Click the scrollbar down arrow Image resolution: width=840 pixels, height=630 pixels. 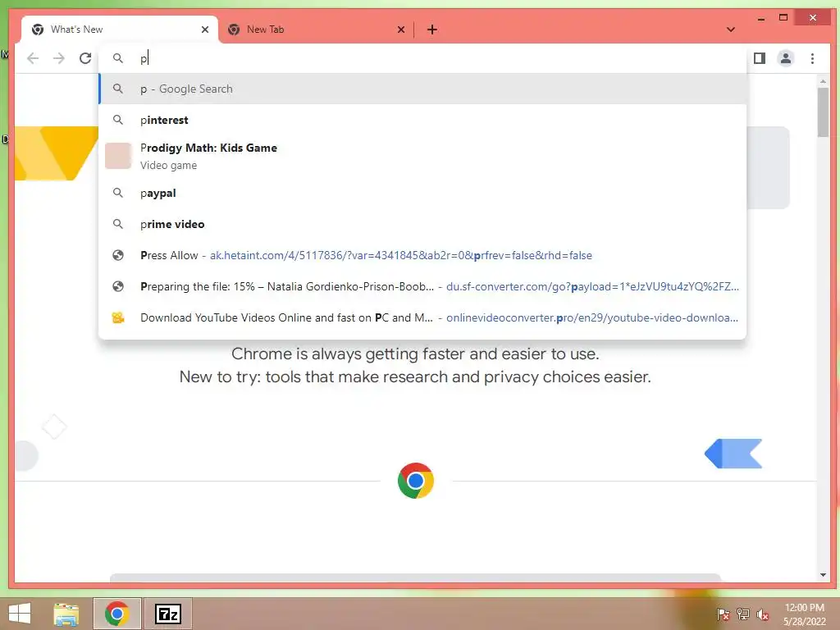823,575
